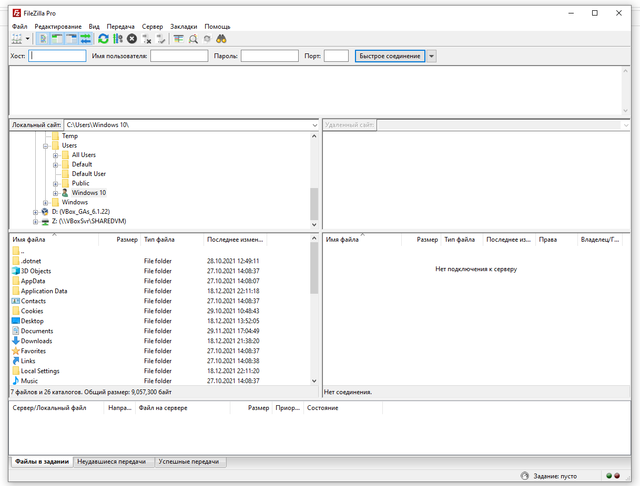The image size is (640, 486).
Task: Select Default User tree folder
Action: 89,174
